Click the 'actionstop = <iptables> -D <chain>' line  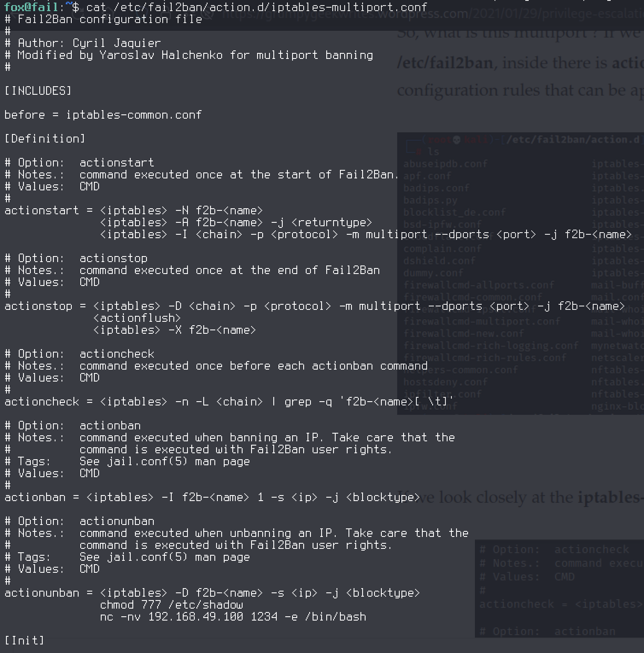click(315, 306)
